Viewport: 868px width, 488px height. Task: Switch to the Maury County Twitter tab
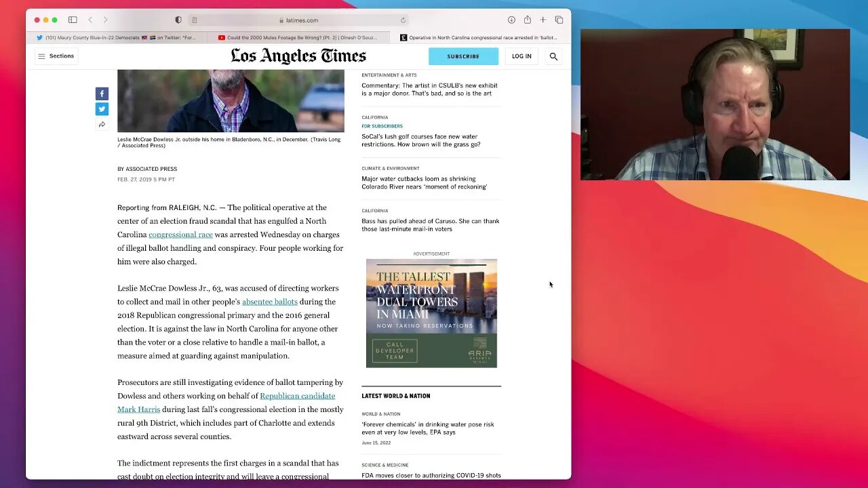[118, 38]
